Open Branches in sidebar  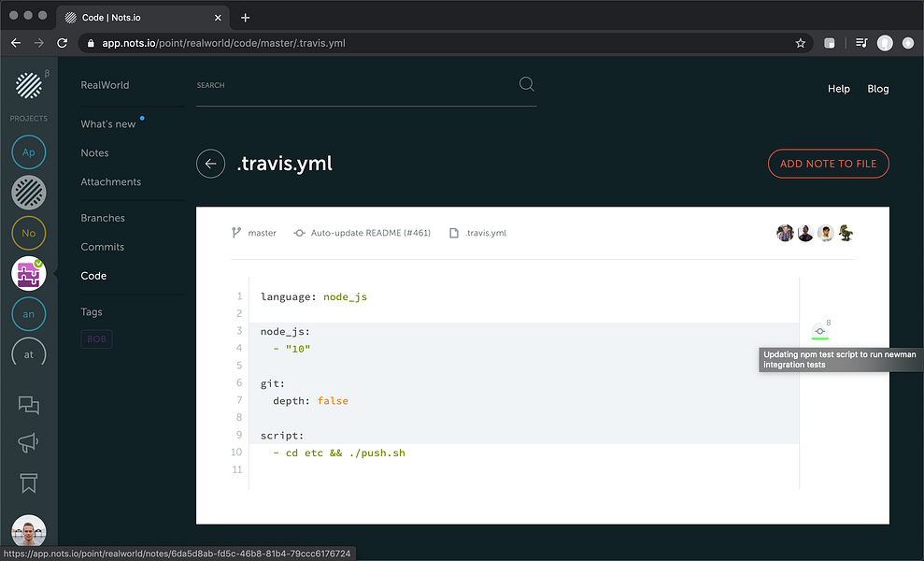coord(103,218)
